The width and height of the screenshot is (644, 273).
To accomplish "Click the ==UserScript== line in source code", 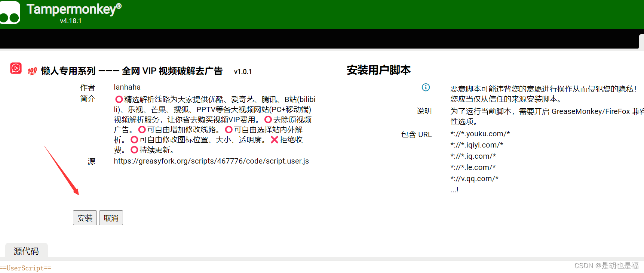I will (25, 268).
